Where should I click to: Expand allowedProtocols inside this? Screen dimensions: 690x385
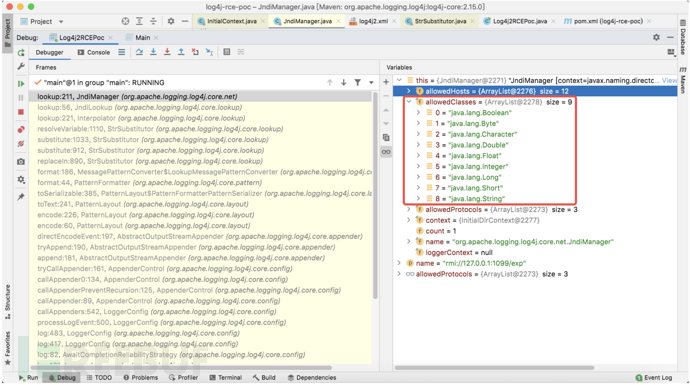pos(409,209)
